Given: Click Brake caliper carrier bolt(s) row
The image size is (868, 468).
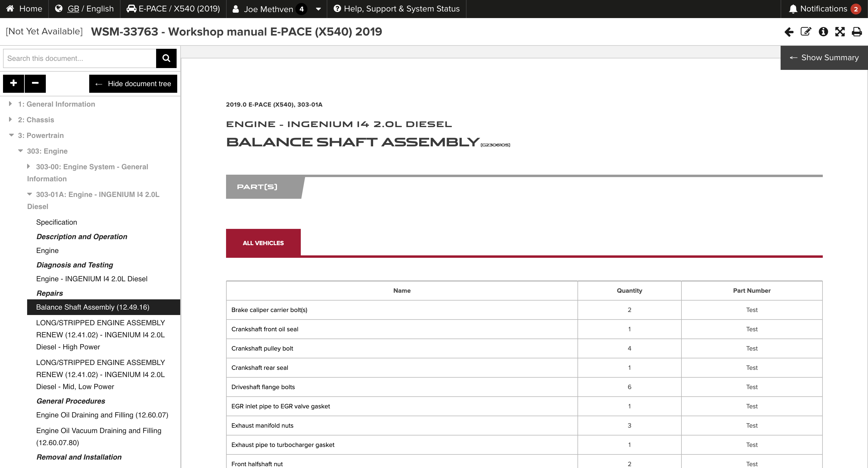Looking at the screenshot, I should pyautogui.click(x=524, y=310).
